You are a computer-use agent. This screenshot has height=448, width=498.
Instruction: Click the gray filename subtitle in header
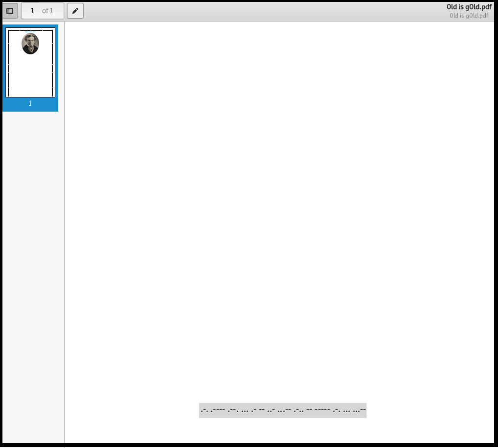coord(469,15)
